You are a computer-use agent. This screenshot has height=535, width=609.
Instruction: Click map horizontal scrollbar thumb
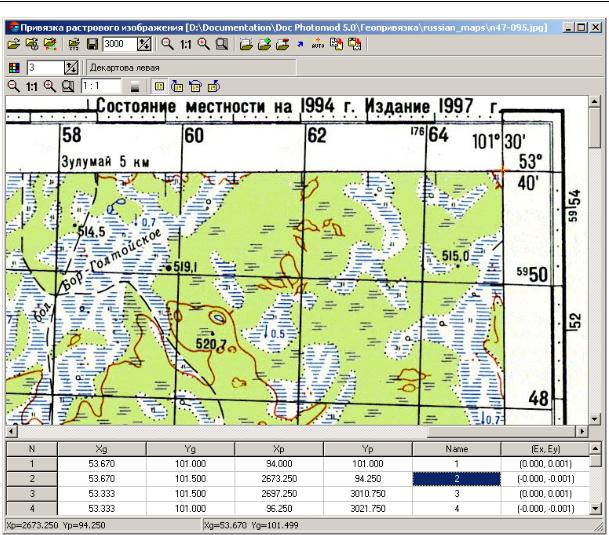click(501, 431)
